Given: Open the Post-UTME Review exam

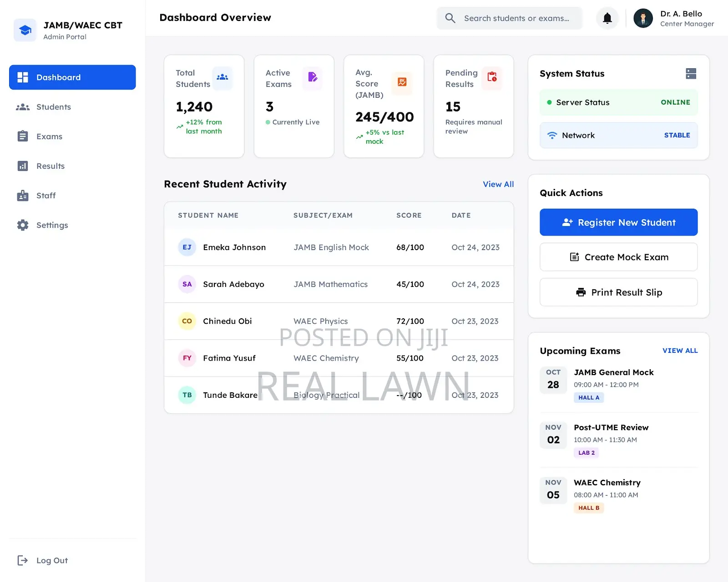Looking at the screenshot, I should click(x=611, y=427).
